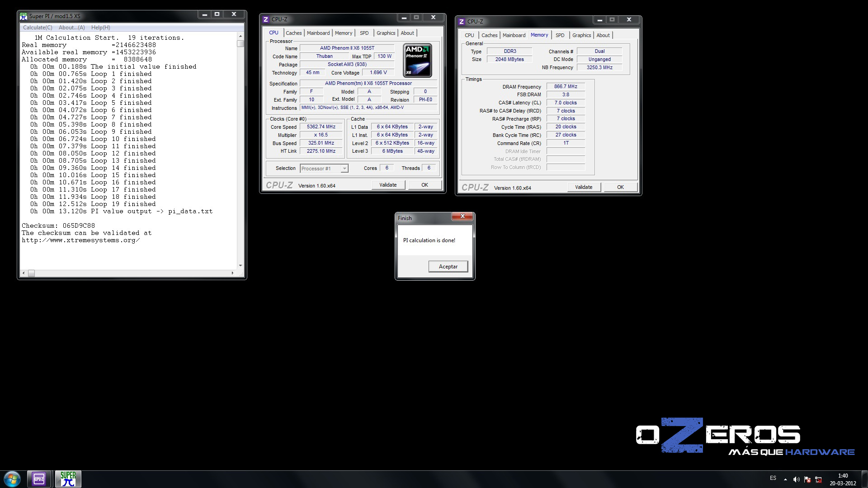868x488 pixels.
Task: Click Z icon in CPU-Z Memory window title
Action: [462, 21]
